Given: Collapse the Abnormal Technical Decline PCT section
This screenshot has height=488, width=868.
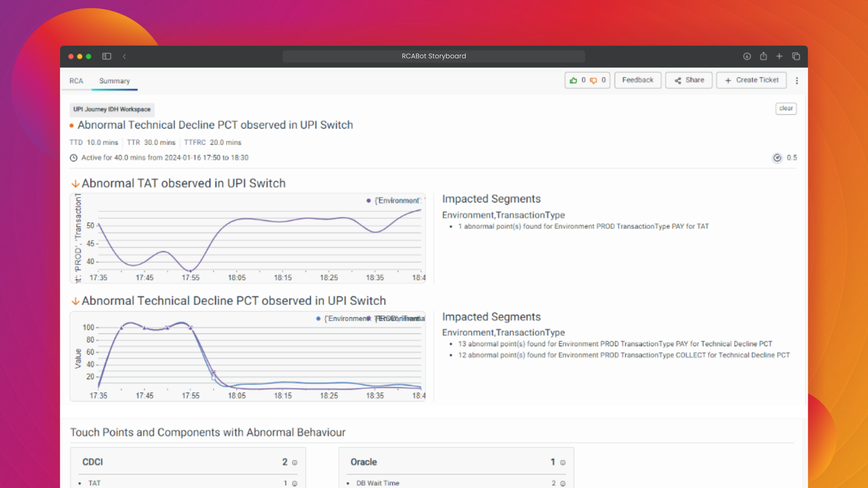Looking at the screenshot, I should pos(75,301).
